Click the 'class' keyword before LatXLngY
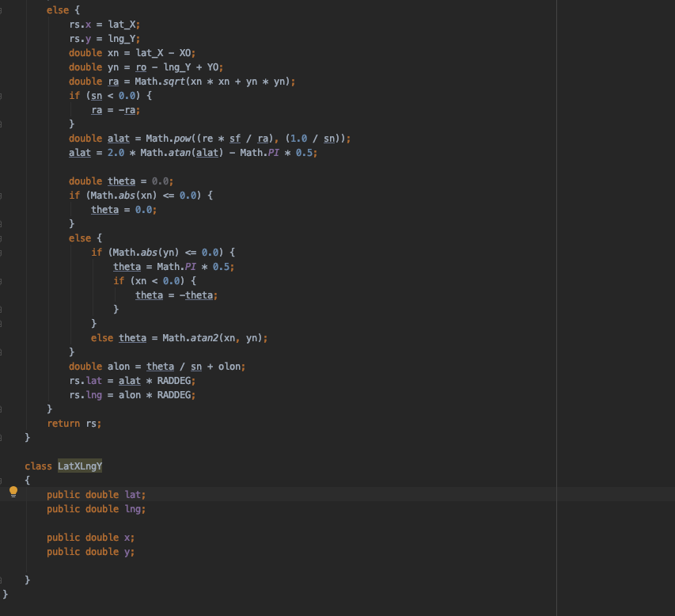The image size is (675, 616). (38, 466)
